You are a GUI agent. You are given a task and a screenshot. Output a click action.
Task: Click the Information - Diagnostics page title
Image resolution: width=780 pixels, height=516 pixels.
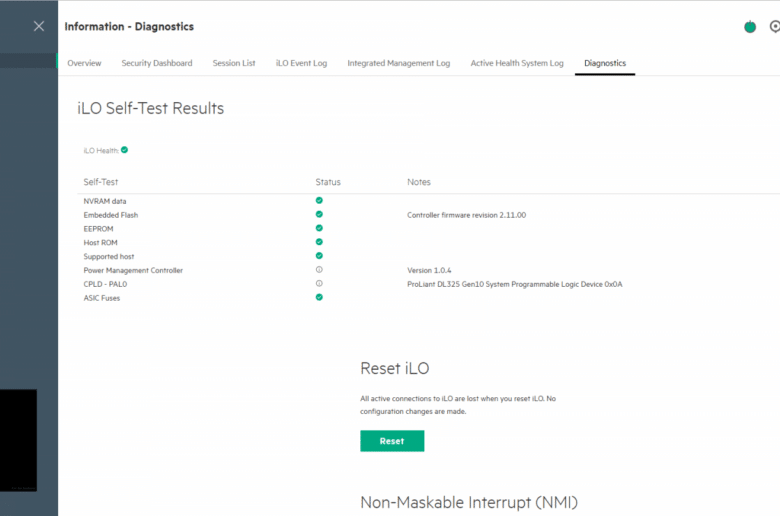[129, 26]
